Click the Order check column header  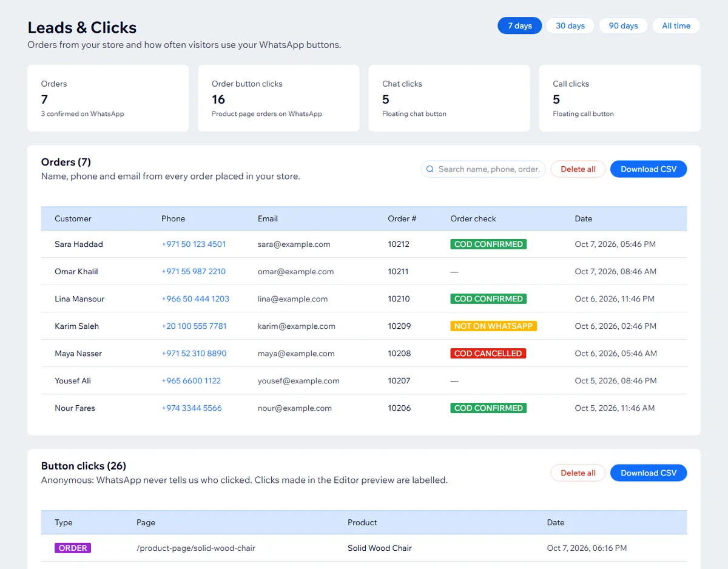coord(473,218)
